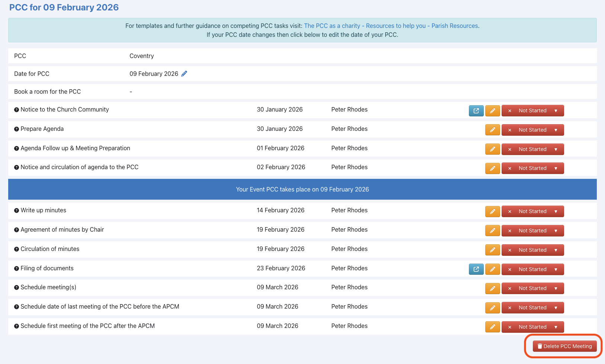Edit Agreement of minutes by Chair task
Screen dimensions: 605x364
click(492, 231)
